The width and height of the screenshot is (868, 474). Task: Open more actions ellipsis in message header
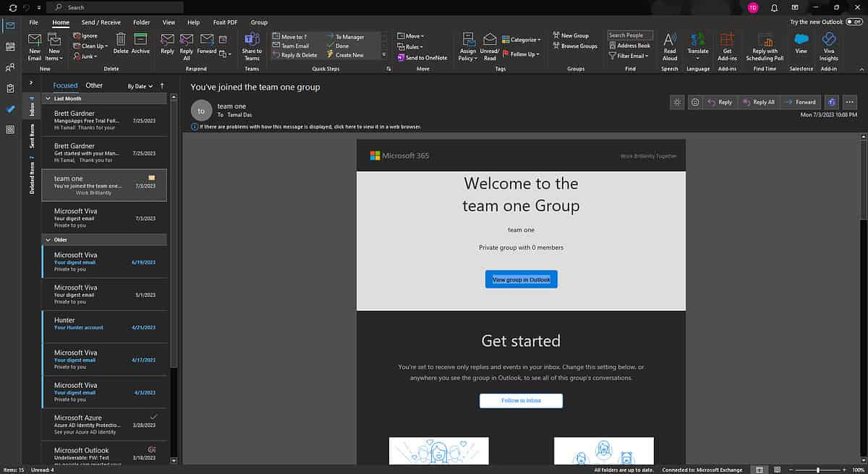851,102
